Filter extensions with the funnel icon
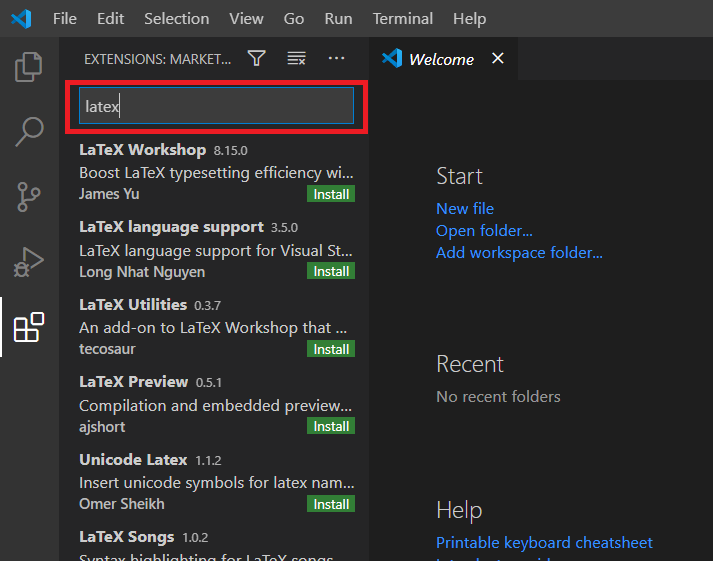This screenshot has height=561, width=713. [x=256, y=59]
